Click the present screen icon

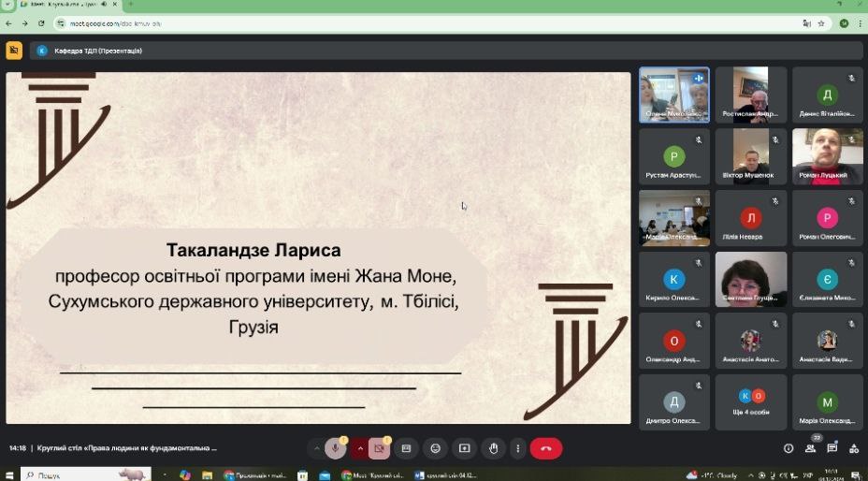464,448
